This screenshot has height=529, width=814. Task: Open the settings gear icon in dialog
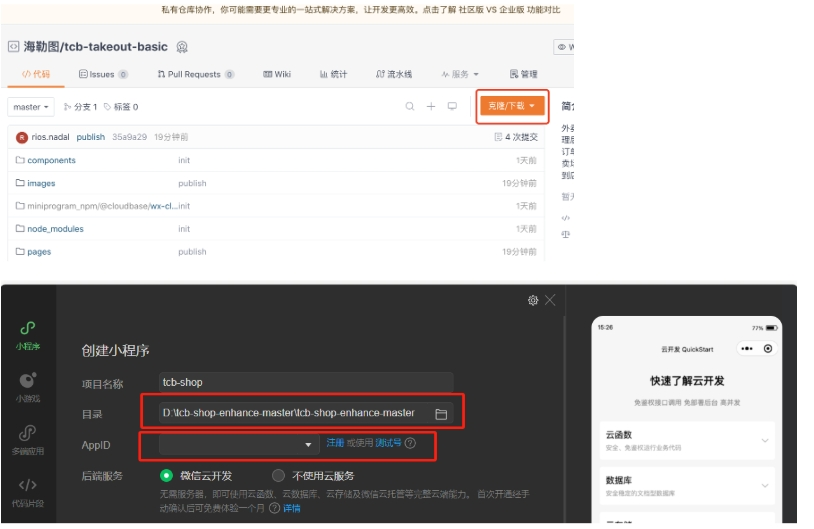[533, 300]
